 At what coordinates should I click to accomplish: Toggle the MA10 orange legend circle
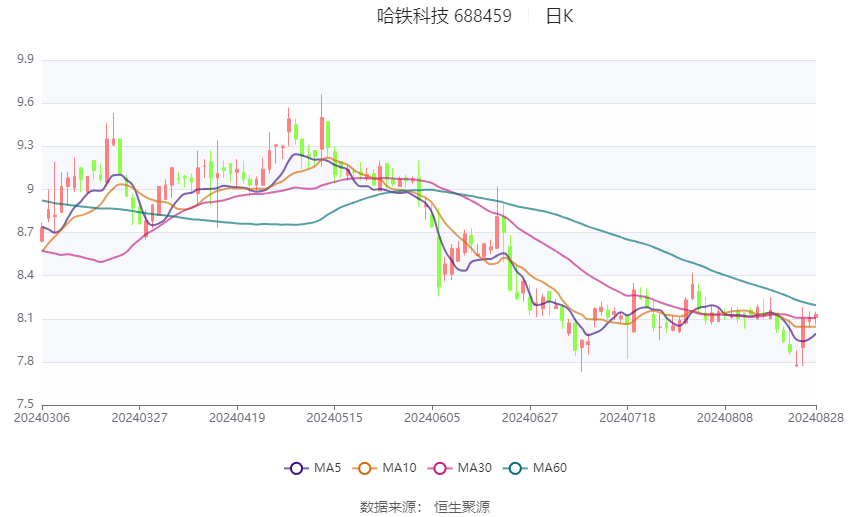click(364, 468)
